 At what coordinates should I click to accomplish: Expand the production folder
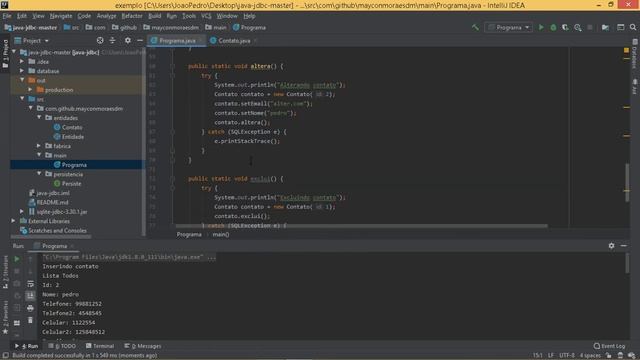click(x=31, y=90)
